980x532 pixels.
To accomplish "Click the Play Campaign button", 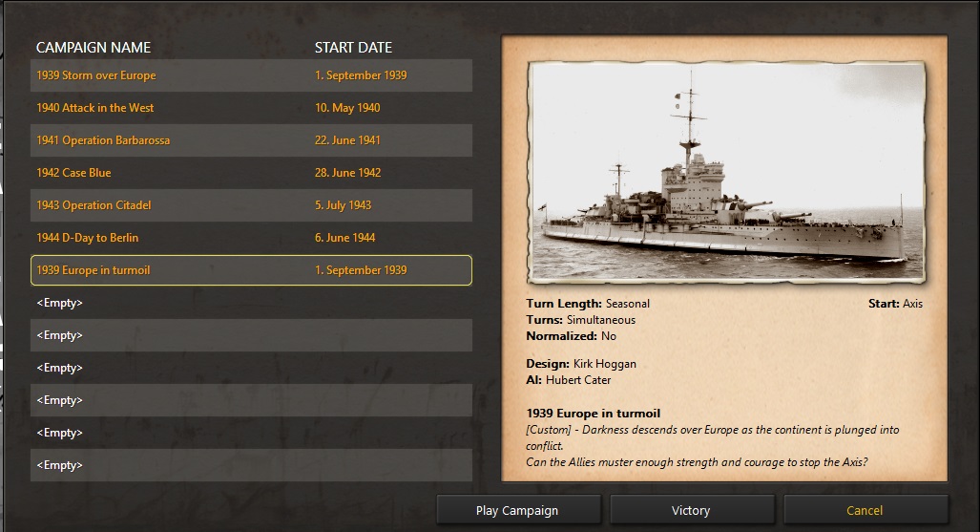I will pyautogui.click(x=517, y=510).
